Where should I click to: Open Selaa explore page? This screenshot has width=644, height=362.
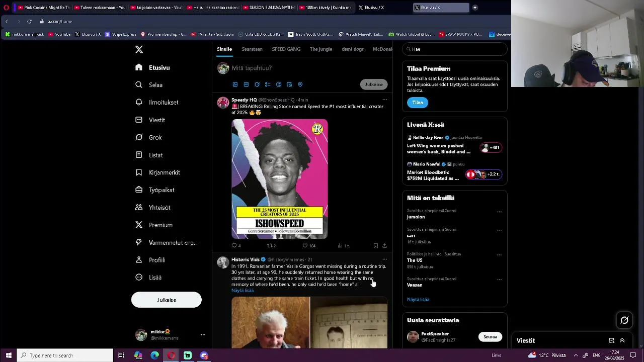(x=149, y=85)
